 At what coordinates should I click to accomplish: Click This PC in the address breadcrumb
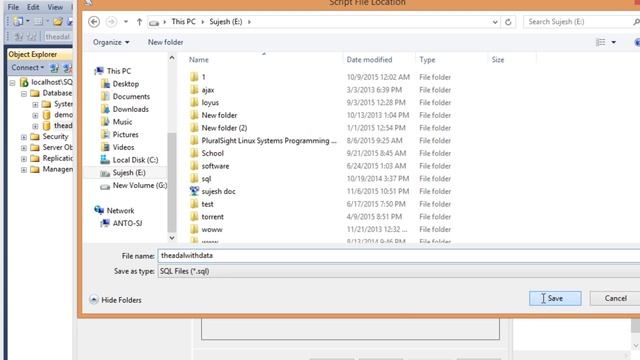pyautogui.click(x=183, y=22)
